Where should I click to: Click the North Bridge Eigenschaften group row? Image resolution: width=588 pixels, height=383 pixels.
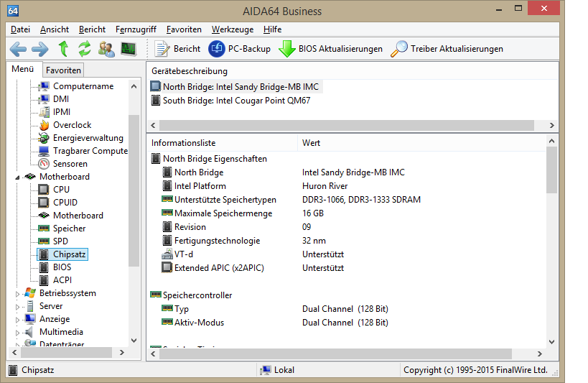coord(209,159)
